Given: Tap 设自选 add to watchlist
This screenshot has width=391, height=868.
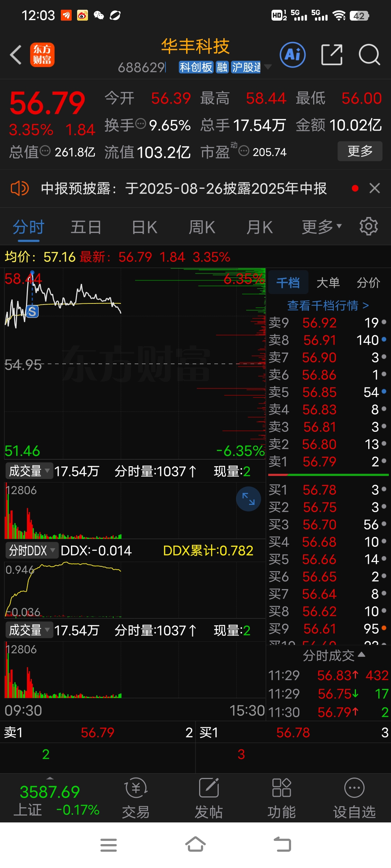Looking at the screenshot, I should coord(354,798).
